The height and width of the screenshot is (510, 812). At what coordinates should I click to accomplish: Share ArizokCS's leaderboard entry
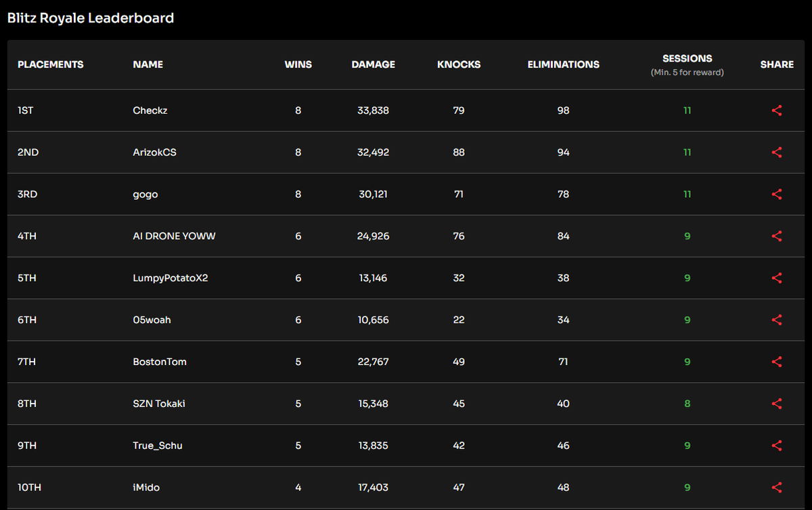point(777,152)
